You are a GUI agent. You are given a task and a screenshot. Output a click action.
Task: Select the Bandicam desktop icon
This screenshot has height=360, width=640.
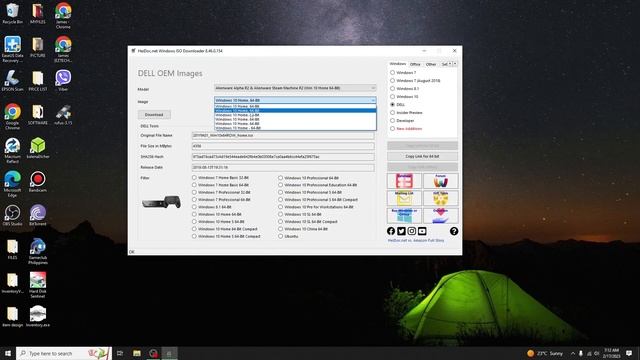tap(38, 182)
